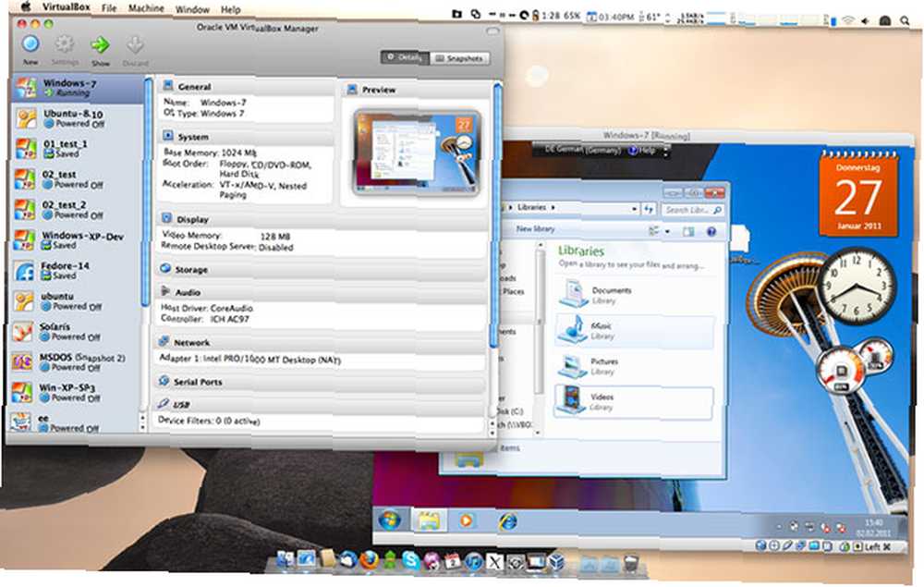Open the Music library
Image resolution: width=924 pixels, height=587 pixels.
[634, 331]
